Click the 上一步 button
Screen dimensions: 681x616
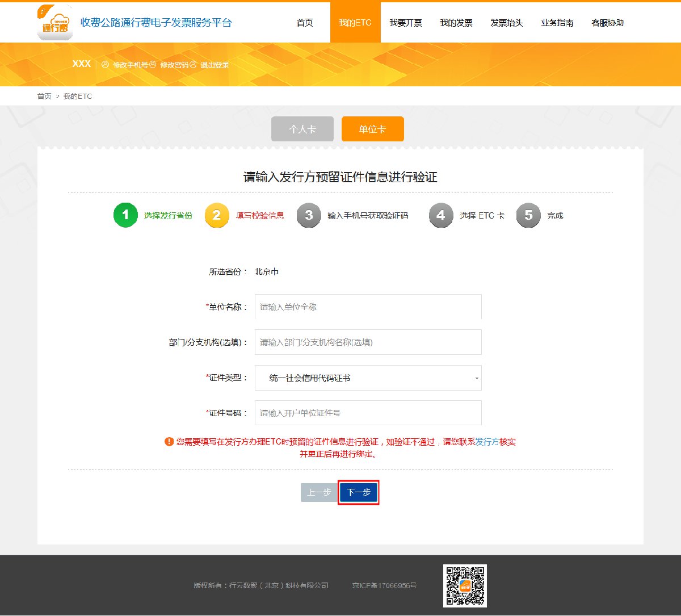(319, 492)
